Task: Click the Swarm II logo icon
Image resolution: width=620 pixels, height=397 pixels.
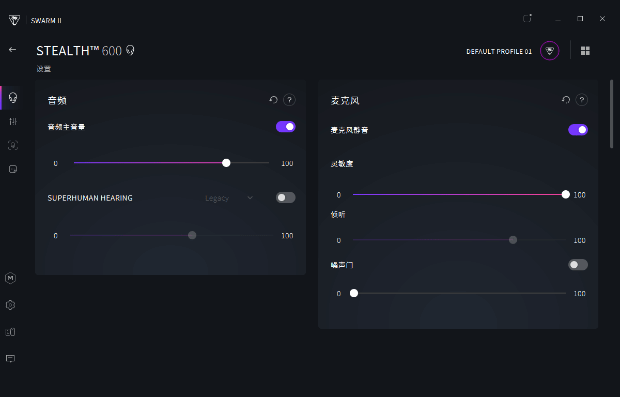Action: (x=14, y=20)
